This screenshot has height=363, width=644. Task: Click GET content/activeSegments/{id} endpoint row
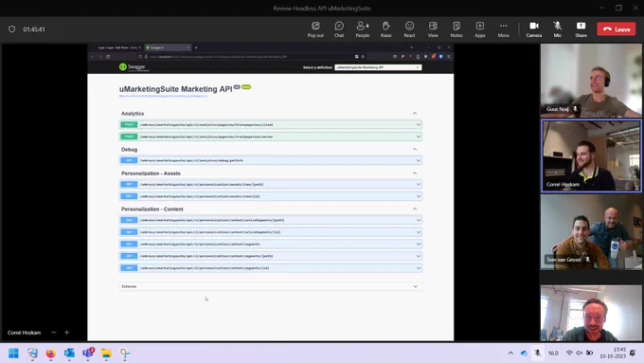coord(270,232)
